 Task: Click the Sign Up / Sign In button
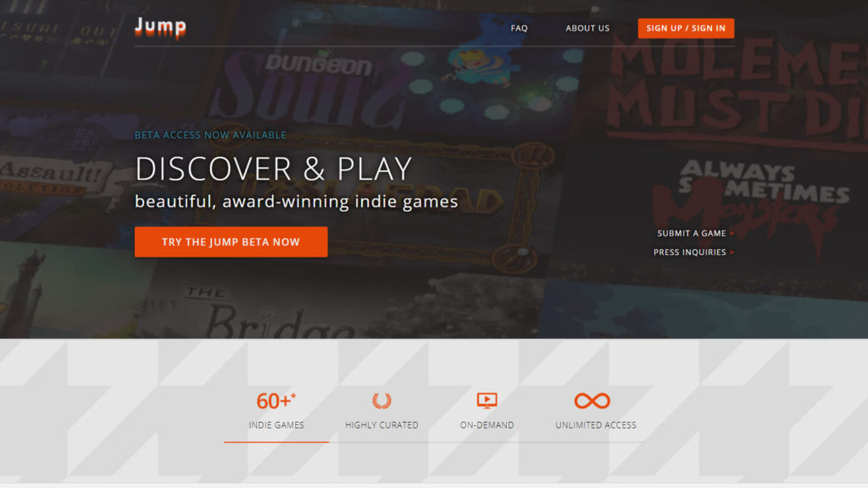tap(686, 28)
